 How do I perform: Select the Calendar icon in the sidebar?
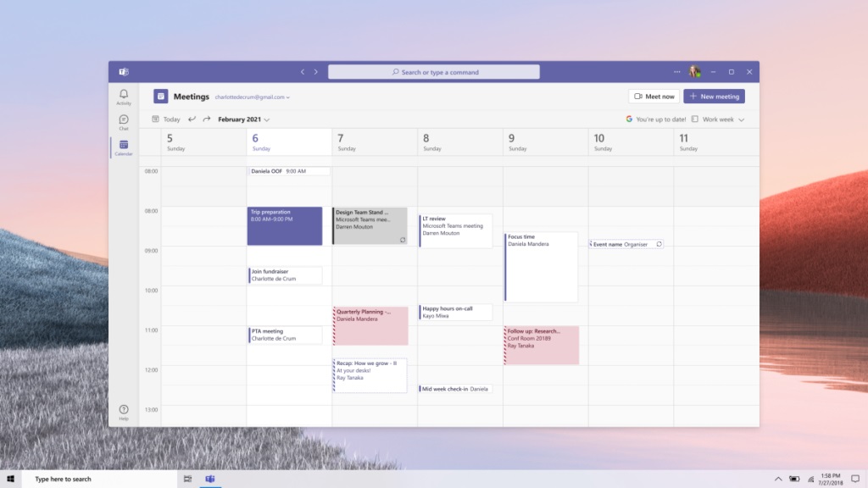click(x=124, y=147)
